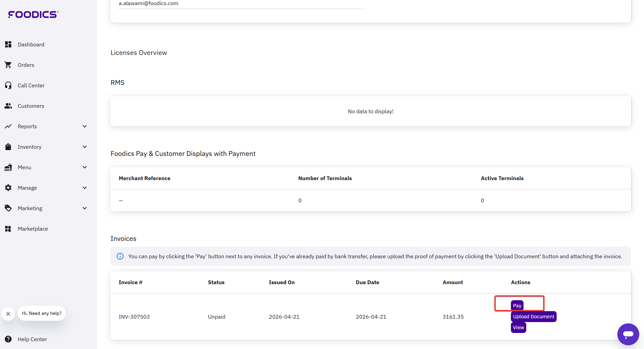Click the Marketplace widgets icon
This screenshot has height=349, width=644.
(8, 229)
